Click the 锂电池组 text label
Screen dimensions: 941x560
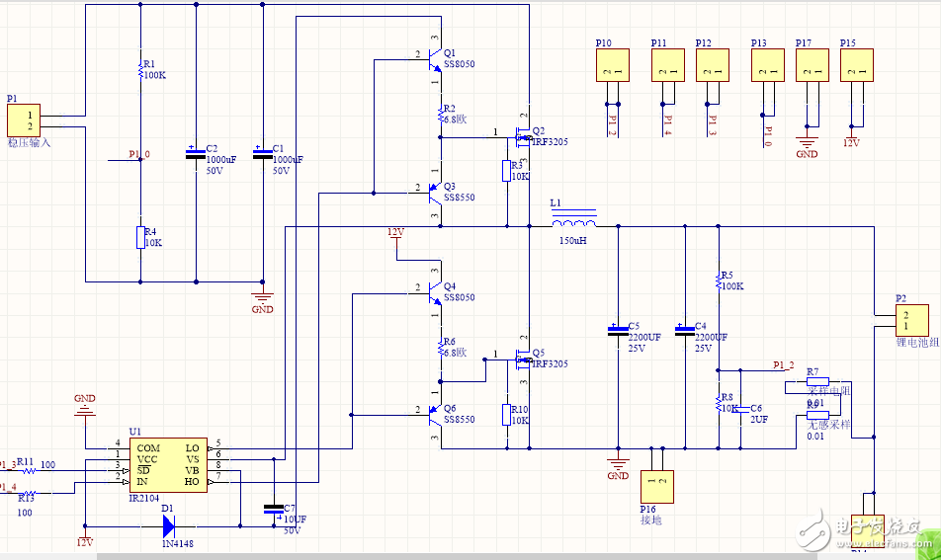pyautogui.click(x=917, y=343)
